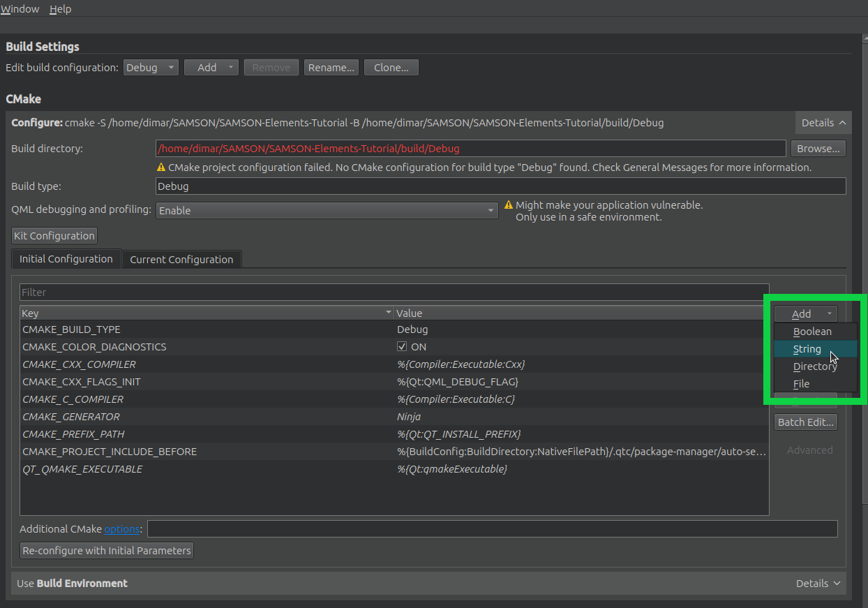Collapse the Configure Details panel
The image size is (868, 608).
tap(823, 121)
